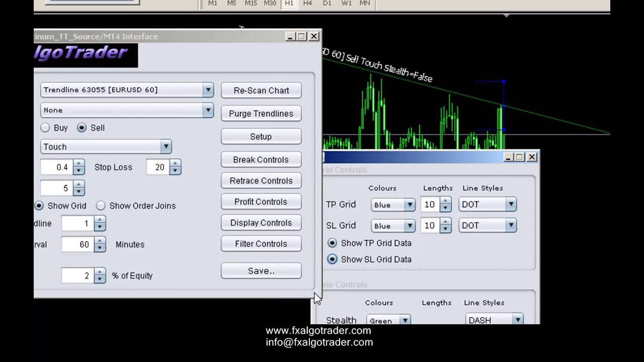Select the W1 timeframe button

point(346,3)
